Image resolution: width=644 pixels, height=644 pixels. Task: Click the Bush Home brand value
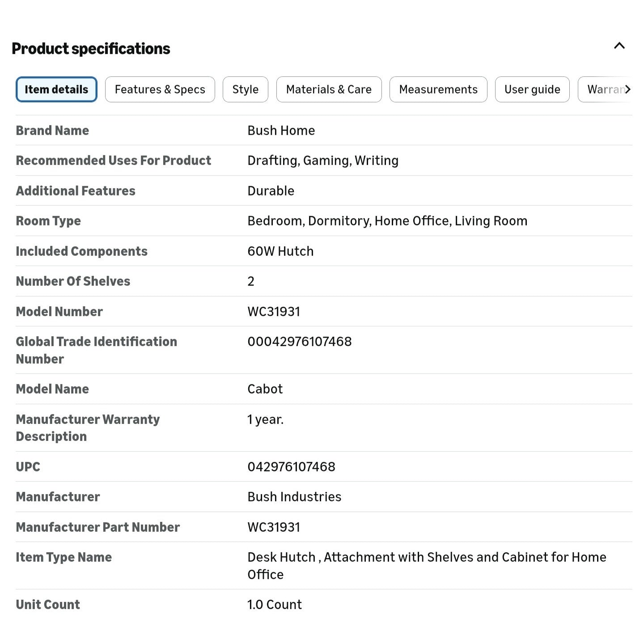pos(281,131)
